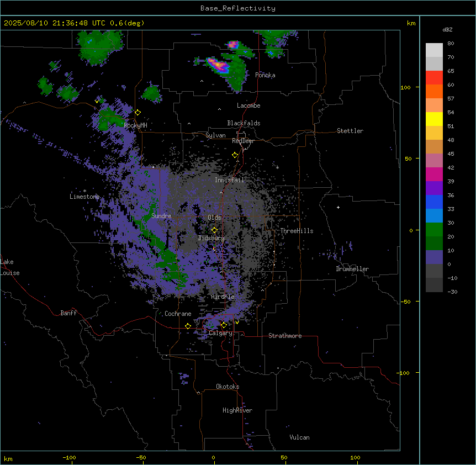This screenshot has width=476, height=465.
Task: Select the Vulcan label
Action: click(300, 437)
